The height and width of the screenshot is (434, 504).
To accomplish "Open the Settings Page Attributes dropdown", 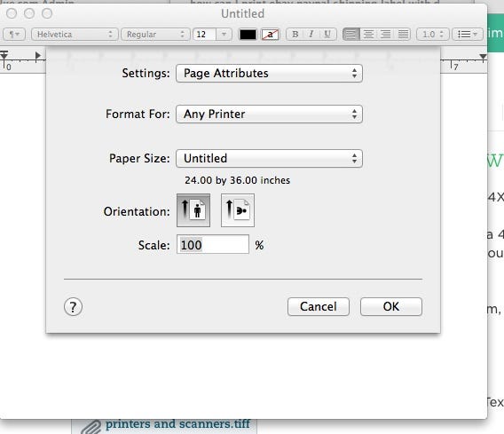I will pos(270,74).
